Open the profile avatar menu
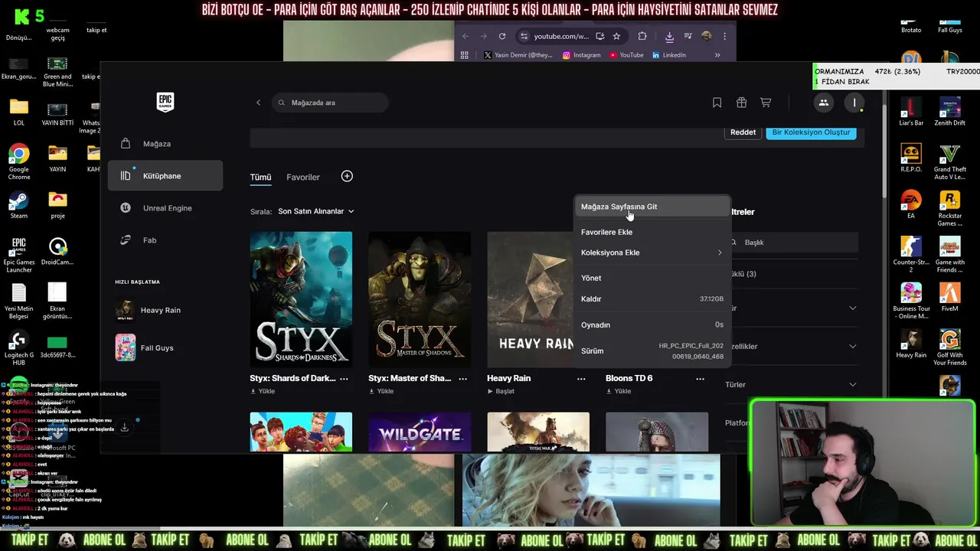This screenshot has width=980, height=551. point(854,103)
